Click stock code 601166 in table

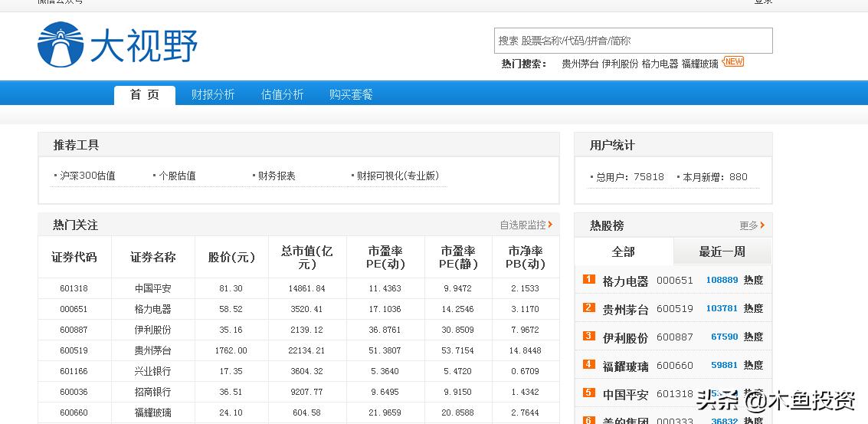pyautogui.click(x=74, y=371)
